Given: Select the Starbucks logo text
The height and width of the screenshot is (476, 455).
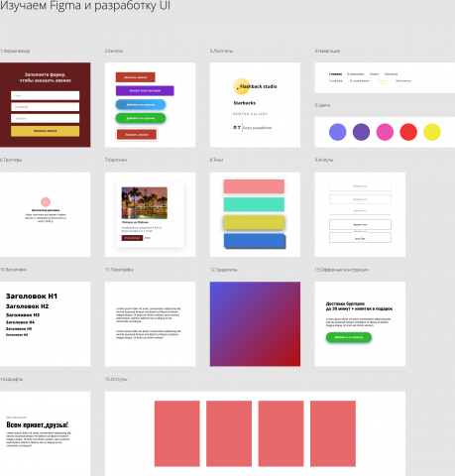Looking at the screenshot, I should click(245, 103).
